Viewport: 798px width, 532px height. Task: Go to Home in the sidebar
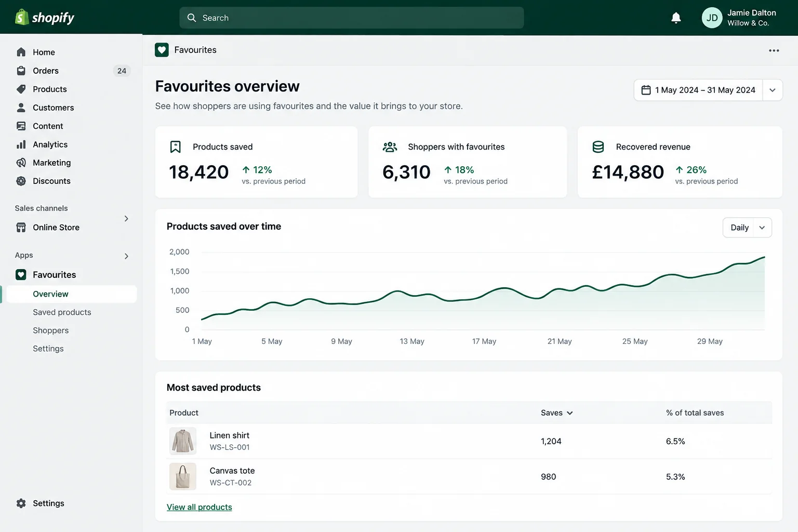click(x=44, y=52)
